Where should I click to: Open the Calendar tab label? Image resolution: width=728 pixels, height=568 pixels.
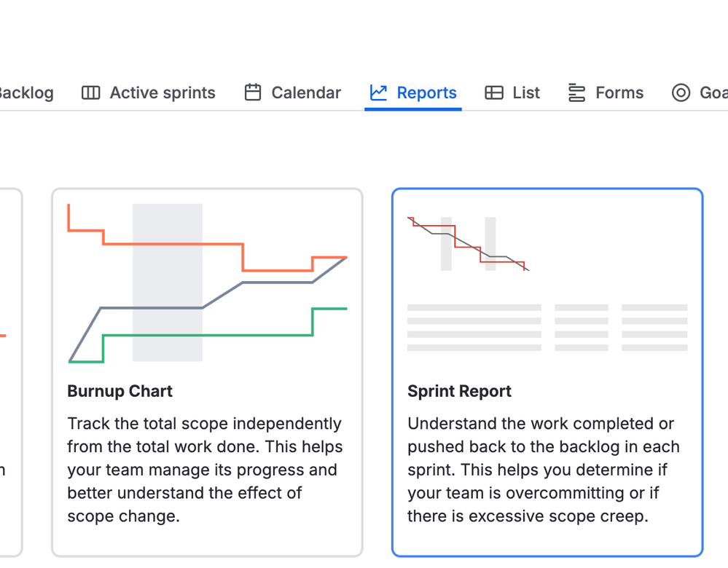click(306, 93)
